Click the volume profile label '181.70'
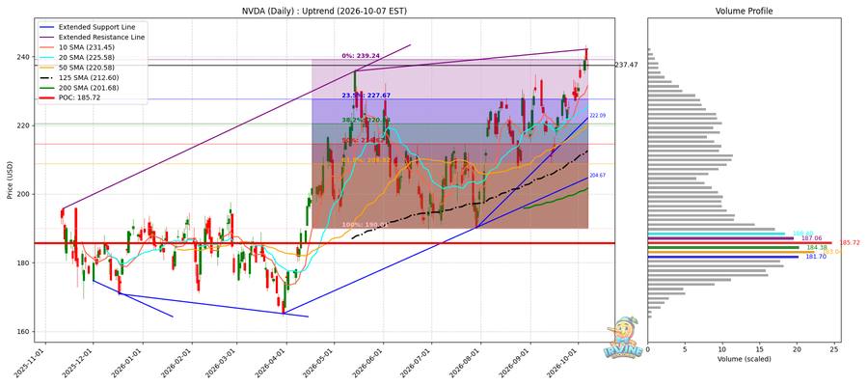The image size is (868, 386). click(x=816, y=257)
